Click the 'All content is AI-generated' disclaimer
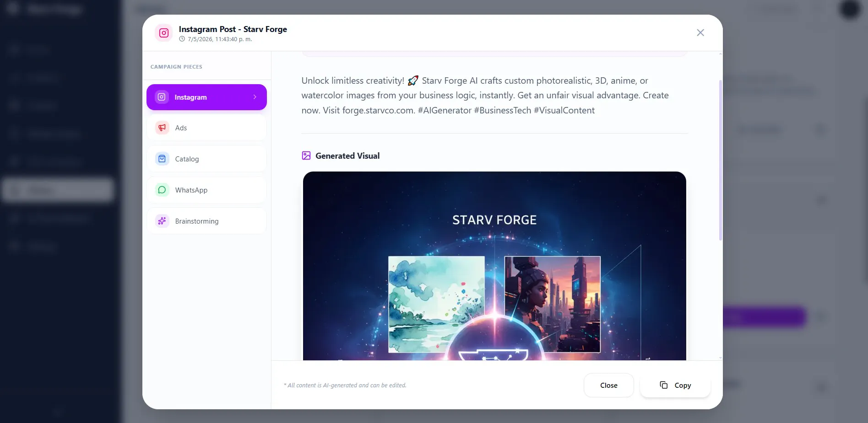Image resolution: width=868 pixels, height=423 pixels. coord(345,386)
